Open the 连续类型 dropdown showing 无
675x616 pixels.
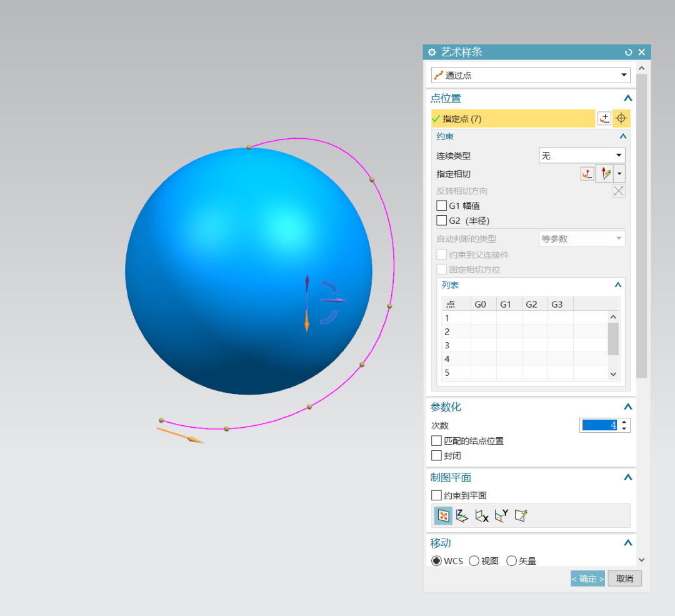click(582, 156)
